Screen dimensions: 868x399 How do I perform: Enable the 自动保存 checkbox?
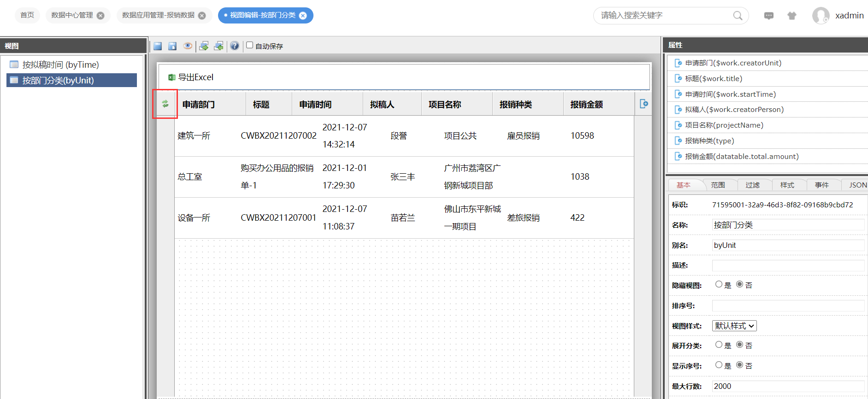(250, 45)
